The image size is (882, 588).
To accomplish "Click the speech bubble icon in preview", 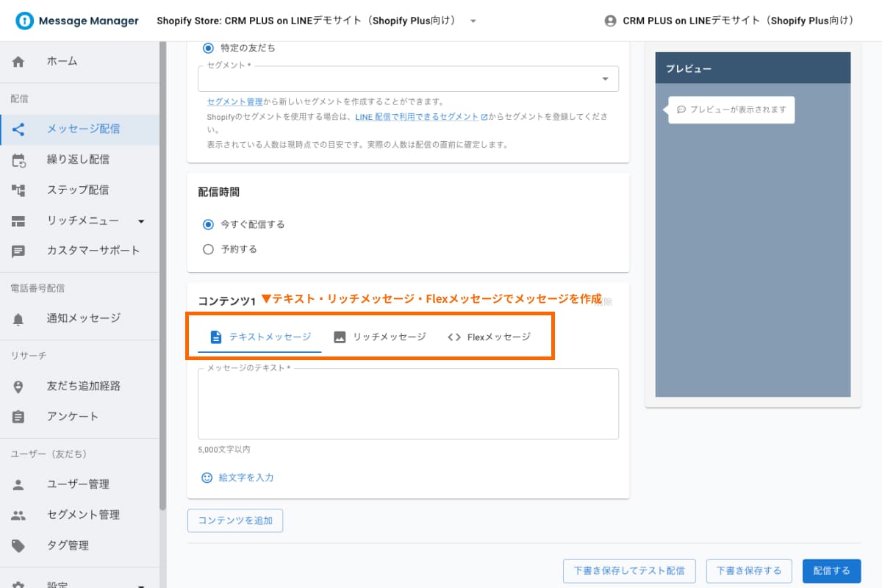I will pos(681,110).
